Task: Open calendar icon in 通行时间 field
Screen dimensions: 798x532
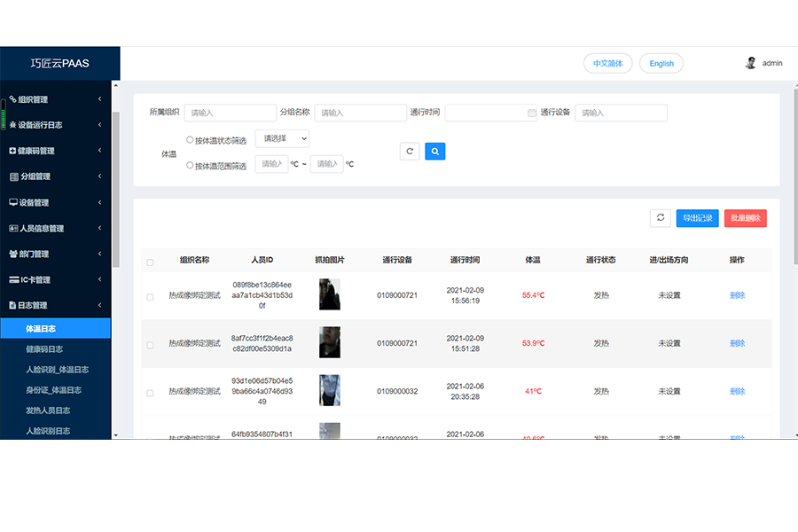Action: [531, 113]
